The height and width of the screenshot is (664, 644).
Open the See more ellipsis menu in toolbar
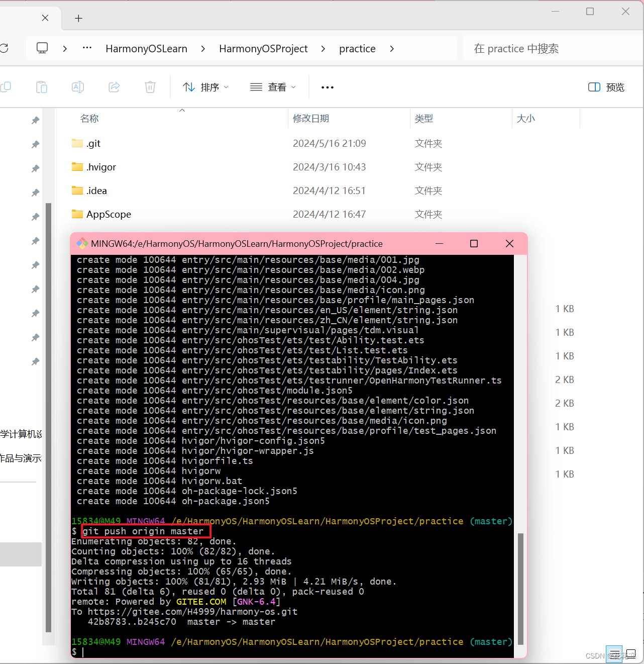[328, 87]
